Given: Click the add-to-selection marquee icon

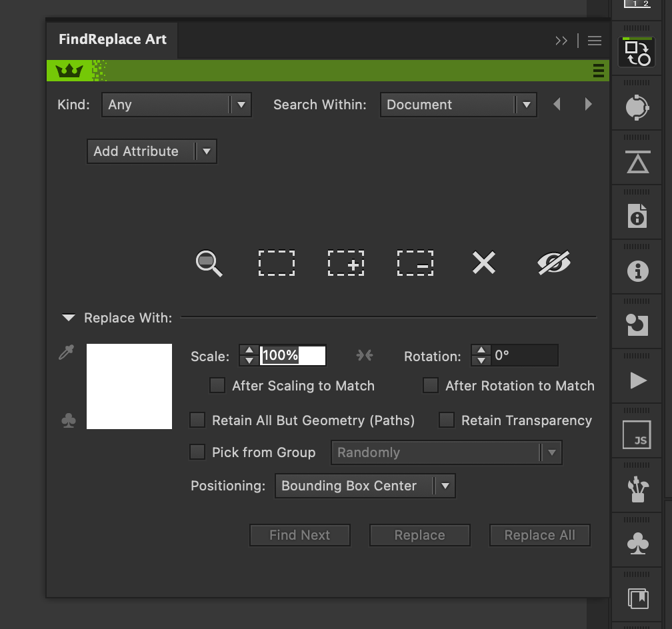Looking at the screenshot, I should (x=345, y=263).
